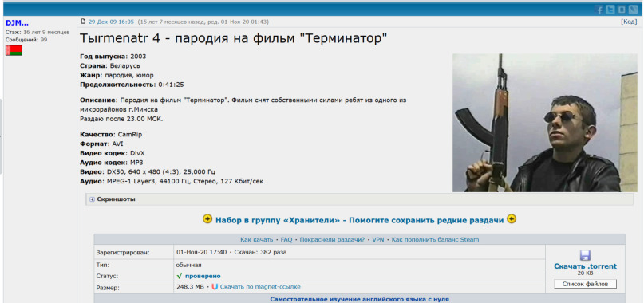Click the Покраснели раздачи? link

point(332,239)
